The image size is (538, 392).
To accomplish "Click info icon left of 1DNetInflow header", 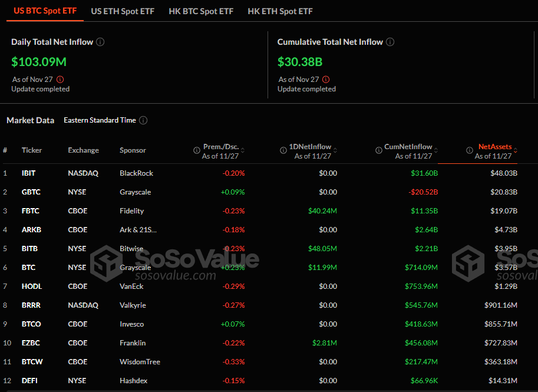I will click(x=283, y=150).
